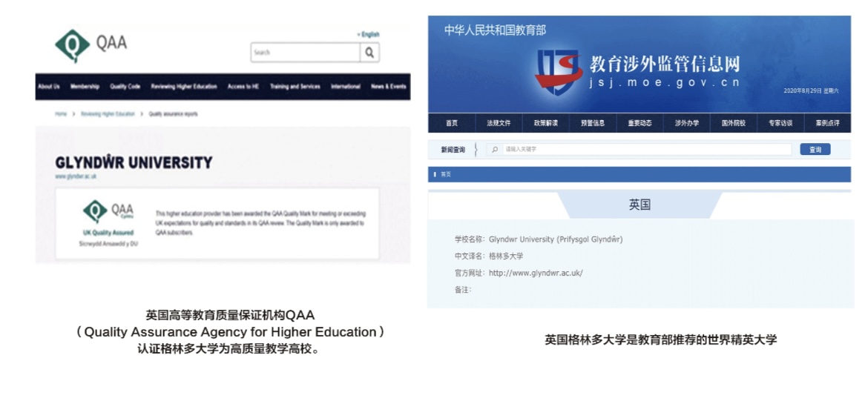Image resolution: width=868 pixels, height=395 pixels.
Task: Click the jsj.moe.gov.cn banner text
Action: 664,84
